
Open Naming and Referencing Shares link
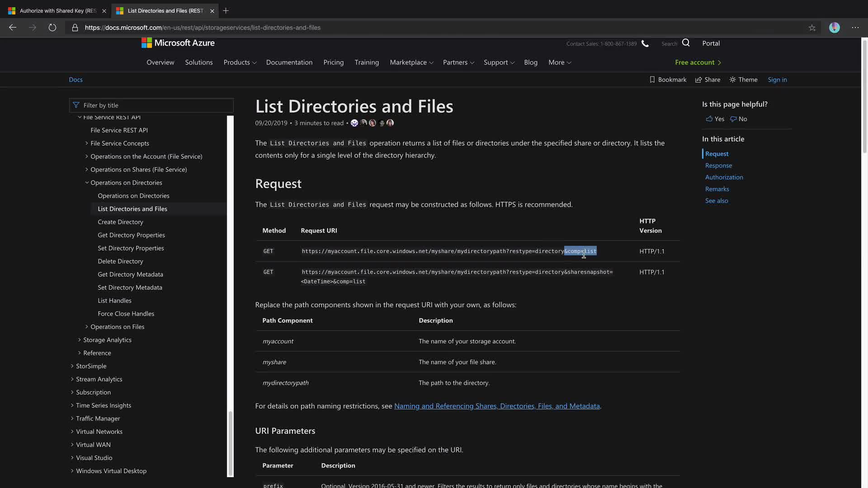coord(496,406)
